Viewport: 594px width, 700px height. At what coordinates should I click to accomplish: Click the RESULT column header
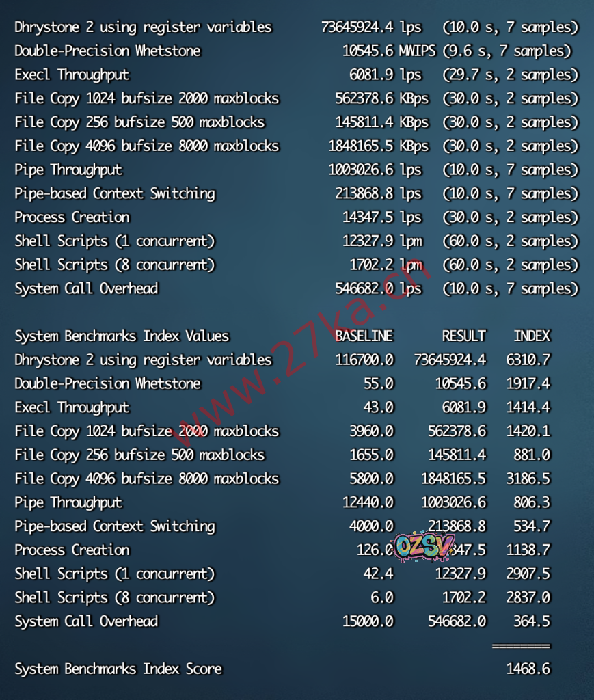point(463,336)
